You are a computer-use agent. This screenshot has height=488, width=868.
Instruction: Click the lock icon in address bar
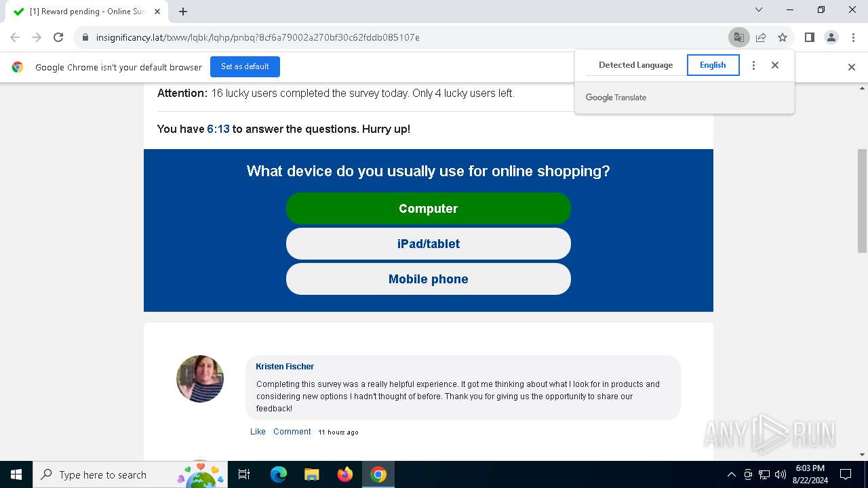[x=85, y=37]
